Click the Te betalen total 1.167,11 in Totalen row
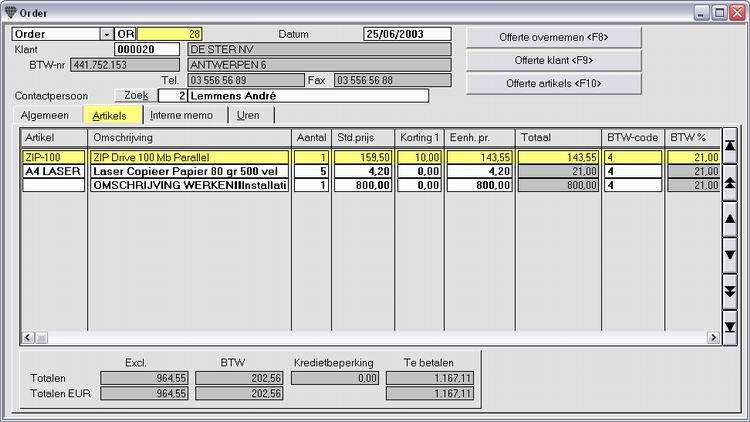The height and width of the screenshot is (422, 750). [x=430, y=378]
